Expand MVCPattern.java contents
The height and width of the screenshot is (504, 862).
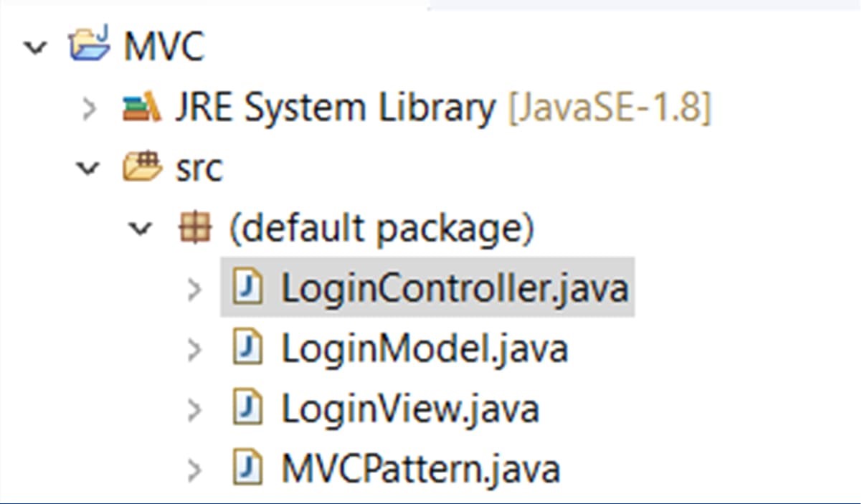click(x=194, y=470)
